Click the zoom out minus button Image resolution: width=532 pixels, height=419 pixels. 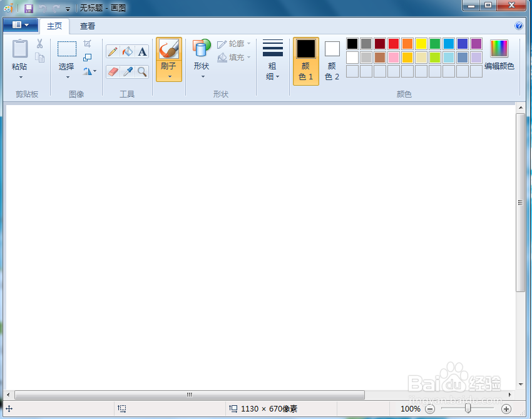click(x=430, y=409)
